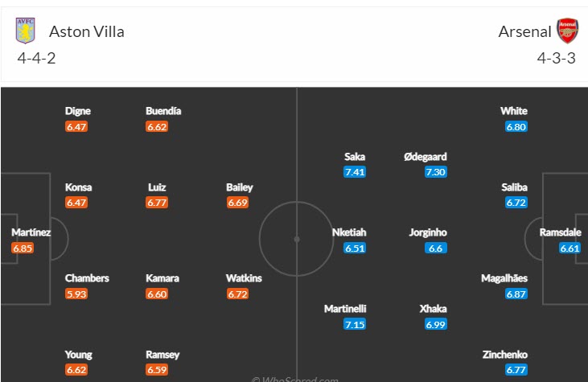Click Nketiah's 6.51 rating badge
Screen dimensions: 588x382
pyautogui.click(x=355, y=249)
